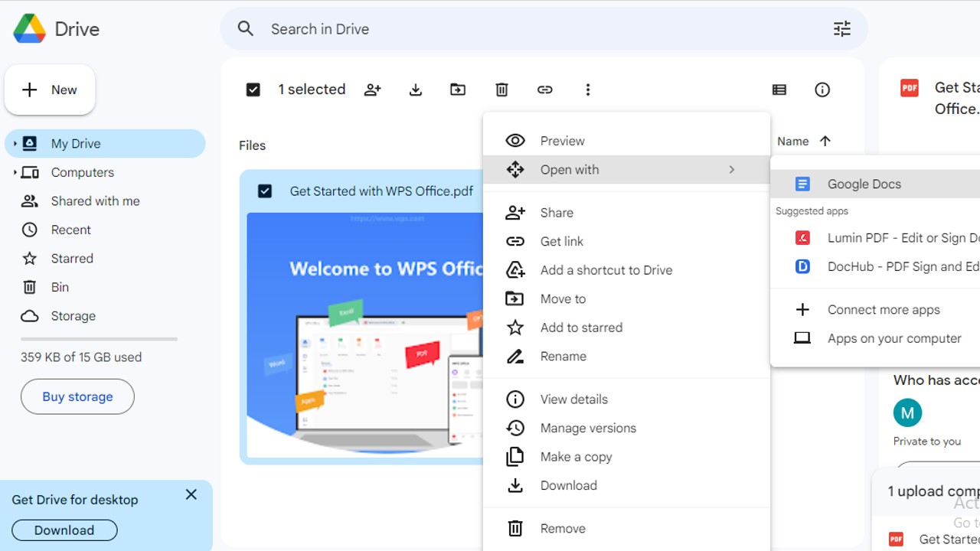Click the copy icon beside Make a copy
Screen dimensions: 980x551
[x=515, y=457]
